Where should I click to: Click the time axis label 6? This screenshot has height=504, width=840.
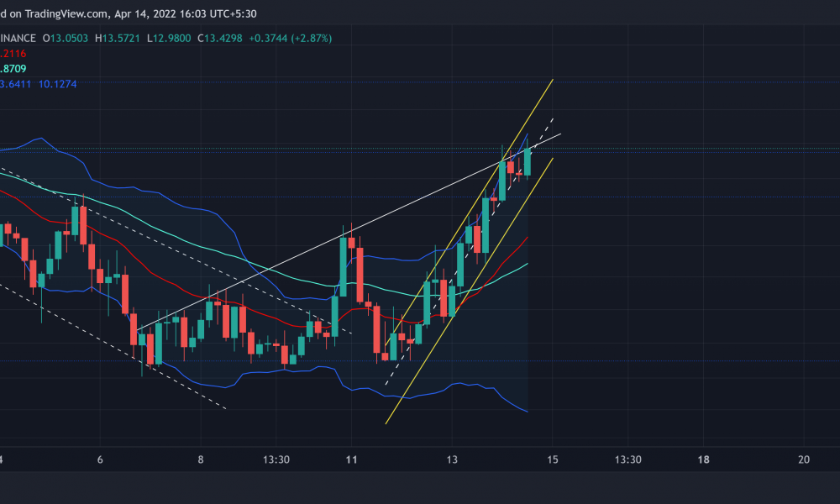click(100, 459)
